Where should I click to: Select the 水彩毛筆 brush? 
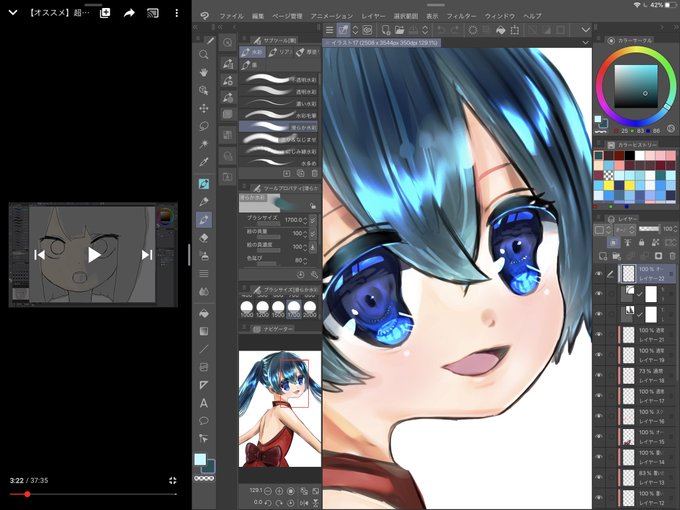pos(279,115)
